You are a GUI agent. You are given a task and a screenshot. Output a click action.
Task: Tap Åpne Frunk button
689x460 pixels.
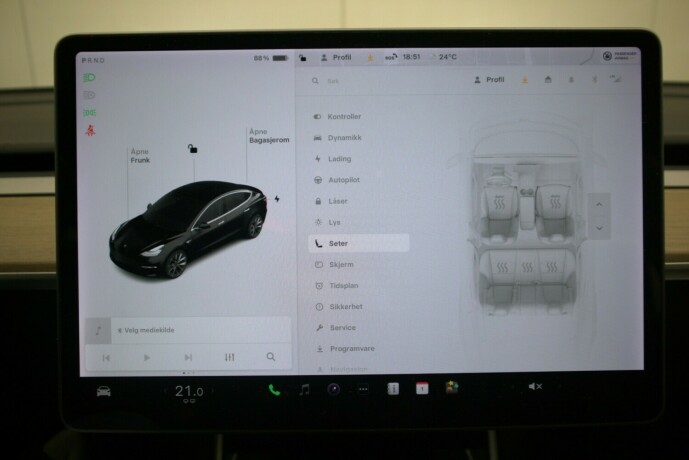pos(139,155)
